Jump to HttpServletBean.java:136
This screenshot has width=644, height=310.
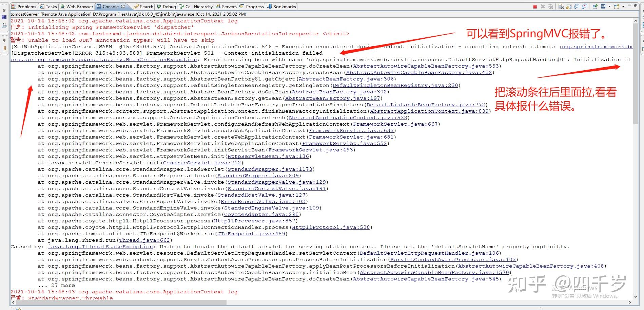pyautogui.click(x=268, y=156)
